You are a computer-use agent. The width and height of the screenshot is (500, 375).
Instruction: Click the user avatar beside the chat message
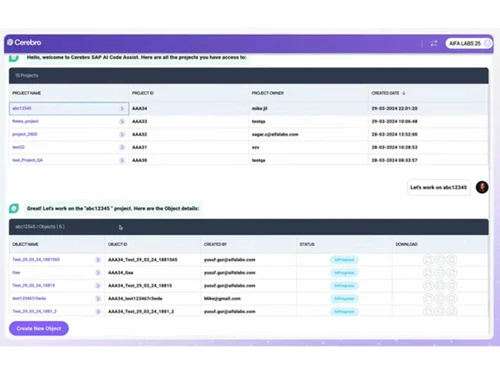[x=482, y=187]
